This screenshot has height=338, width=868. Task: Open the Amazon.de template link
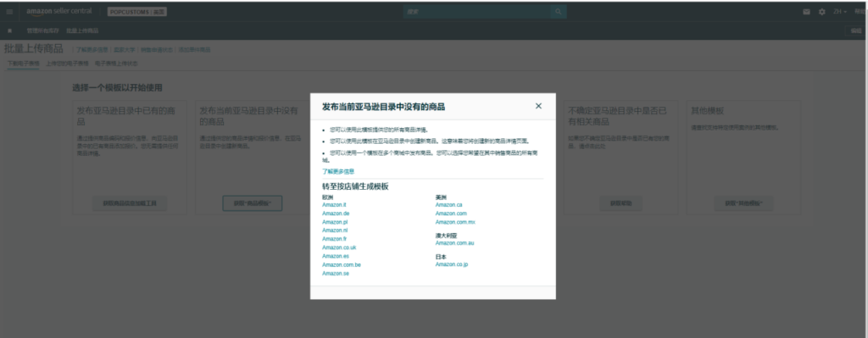(336, 213)
